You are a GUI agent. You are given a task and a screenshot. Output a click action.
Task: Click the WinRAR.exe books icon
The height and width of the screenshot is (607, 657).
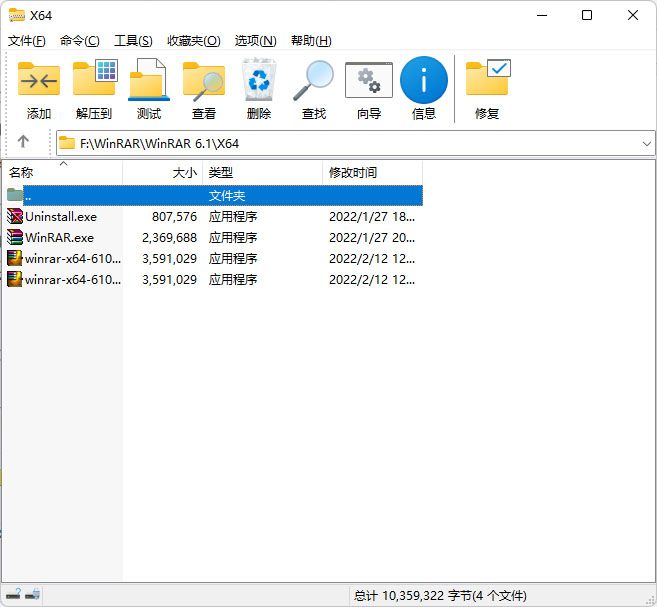pos(15,237)
